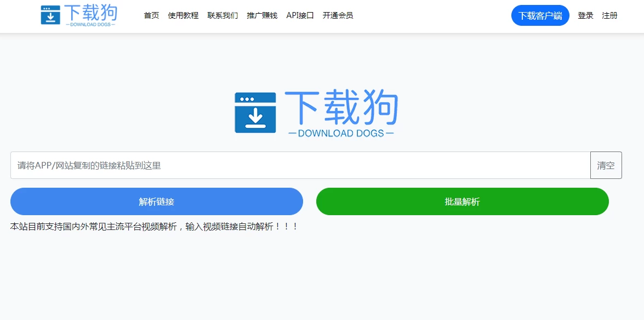This screenshot has width=644, height=320.
Task: Open the 登录 login link
Action: click(x=585, y=15)
